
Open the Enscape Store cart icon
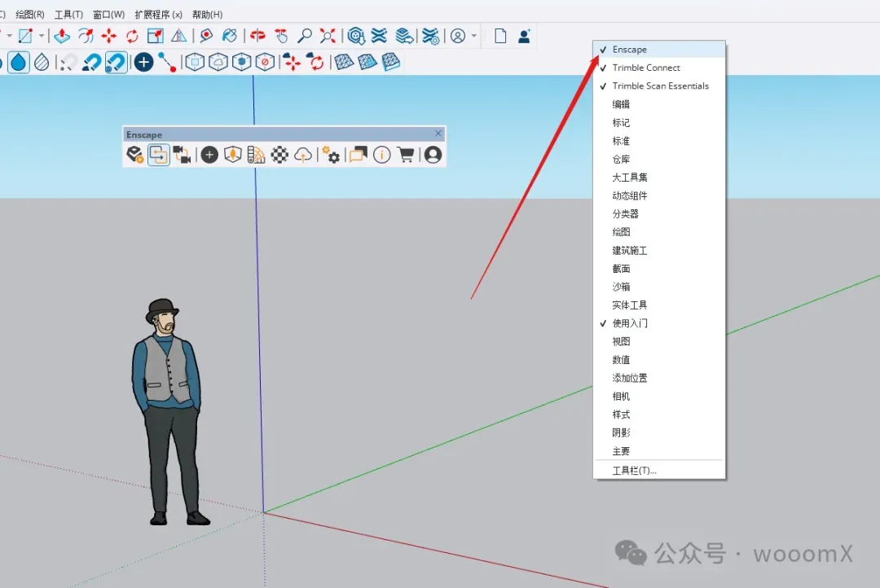coord(406,154)
